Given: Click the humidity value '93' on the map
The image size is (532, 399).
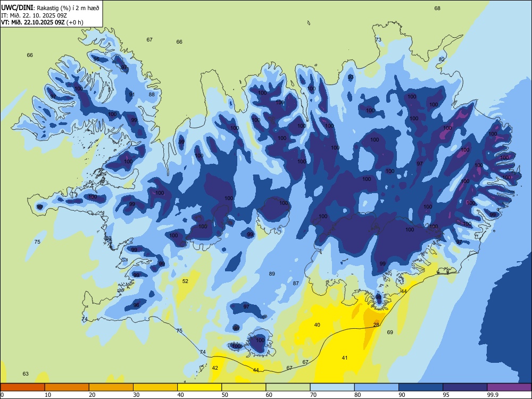Looking at the screenshot, I should 351,77.
